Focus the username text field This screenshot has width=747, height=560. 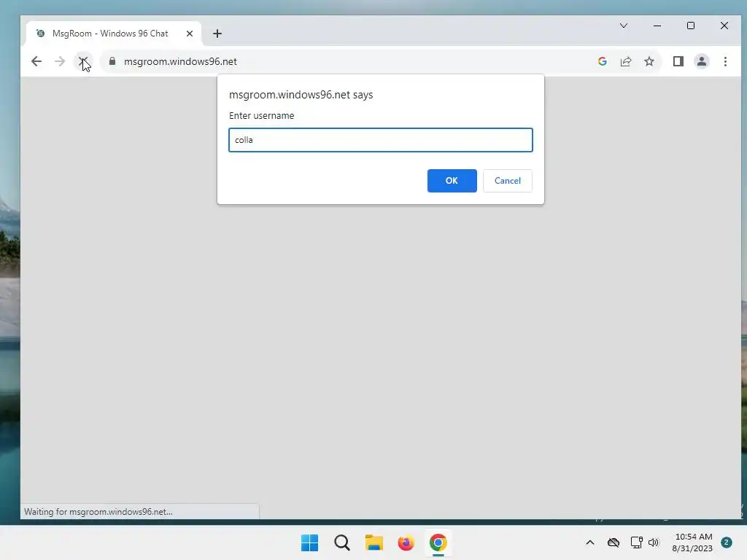pos(381,140)
